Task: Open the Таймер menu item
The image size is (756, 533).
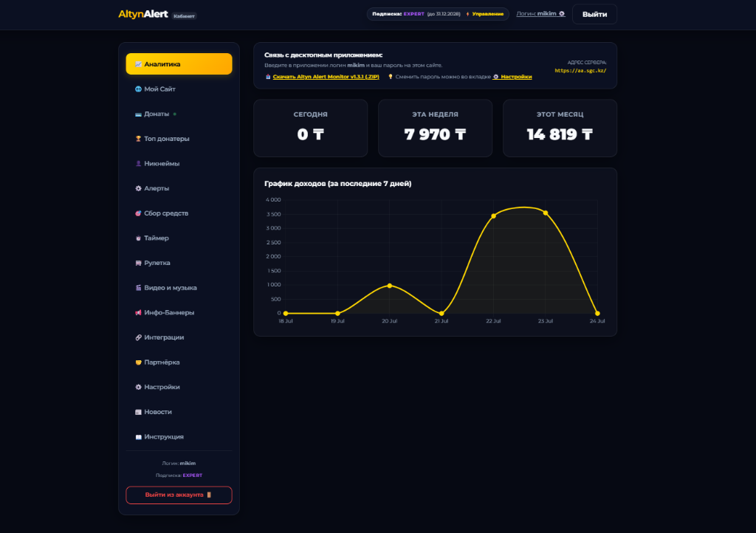Action: [179, 238]
